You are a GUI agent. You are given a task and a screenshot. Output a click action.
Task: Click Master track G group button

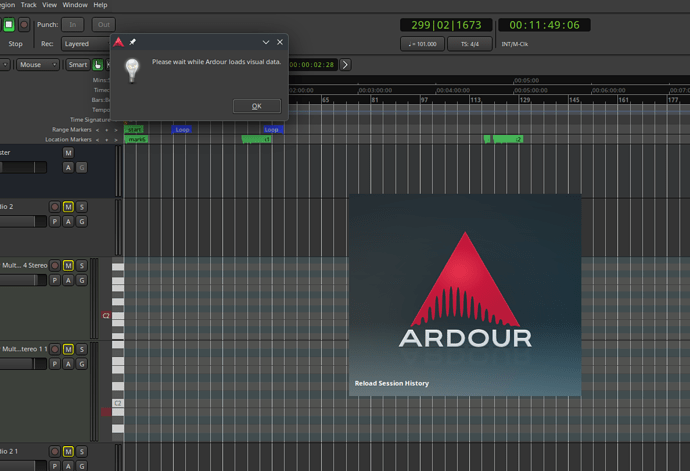(82, 167)
